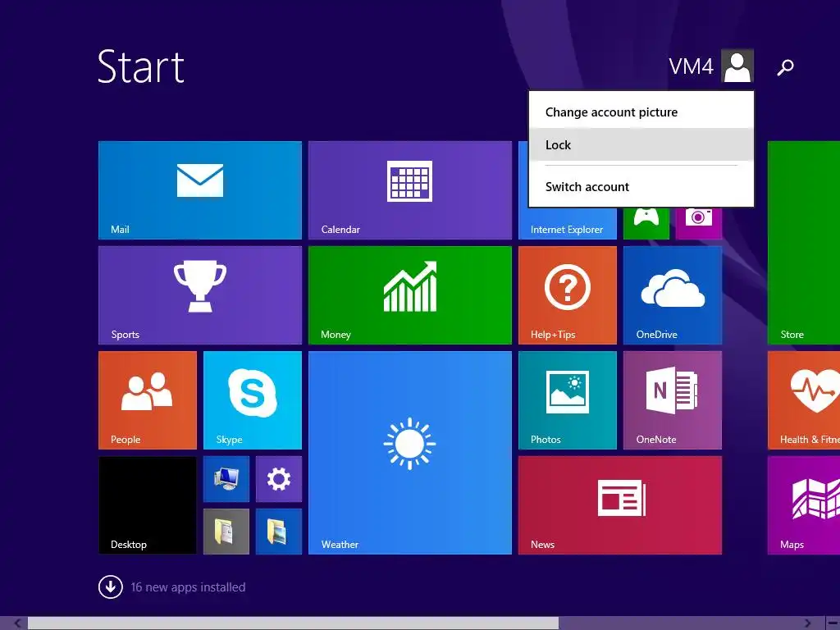Click the scrollbar left arrow
The image size is (840, 630).
click(x=18, y=623)
